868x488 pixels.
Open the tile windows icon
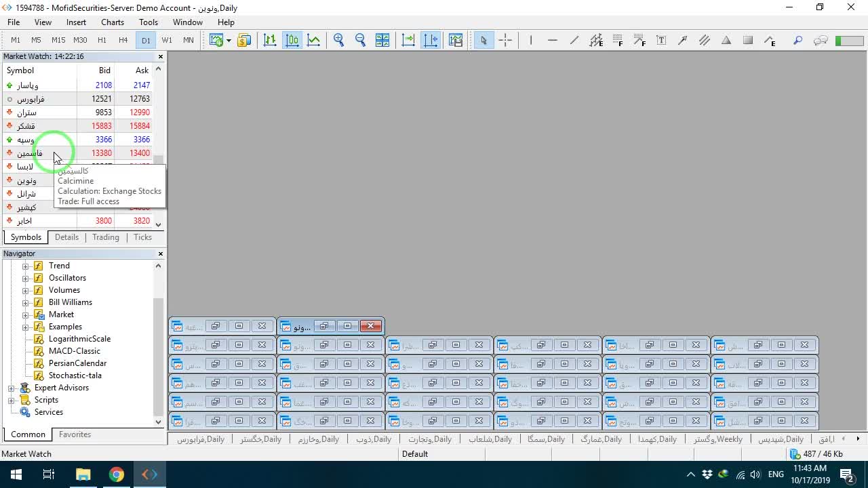tap(382, 41)
